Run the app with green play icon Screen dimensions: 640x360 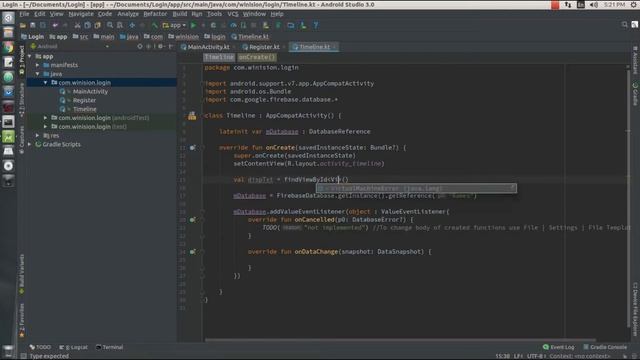(x=193, y=25)
